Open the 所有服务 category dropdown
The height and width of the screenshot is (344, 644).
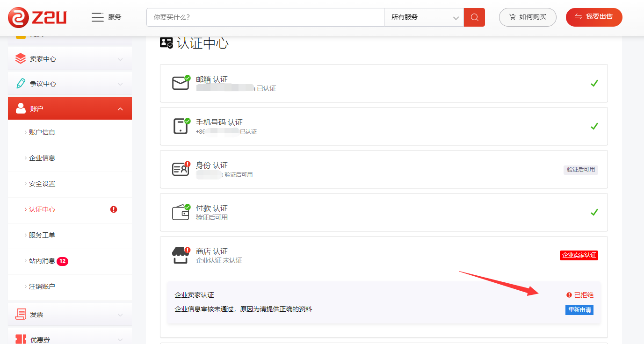pos(424,17)
